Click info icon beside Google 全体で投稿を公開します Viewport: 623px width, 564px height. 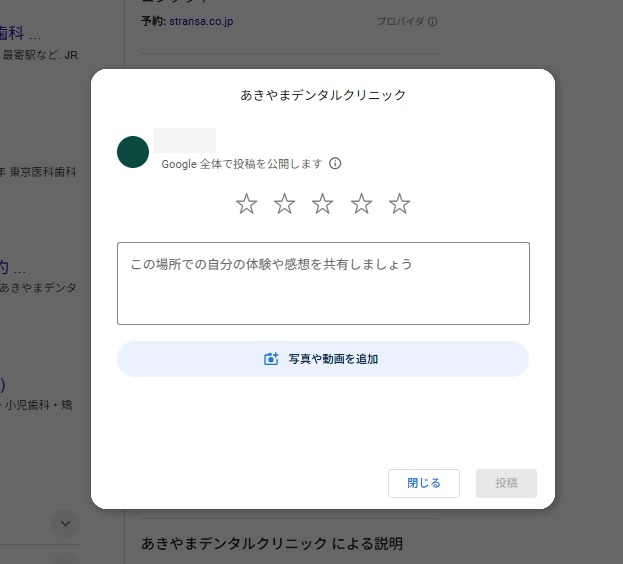click(335, 163)
